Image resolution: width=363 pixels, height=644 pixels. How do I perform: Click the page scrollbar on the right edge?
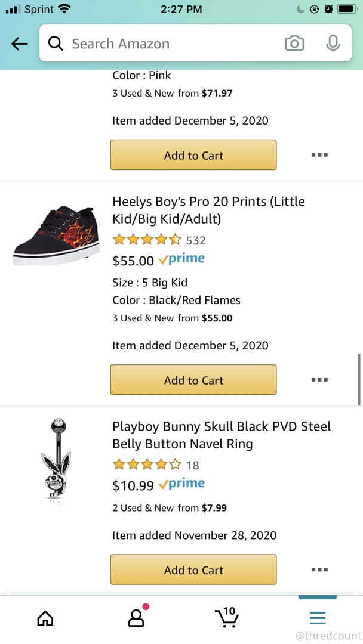359,379
